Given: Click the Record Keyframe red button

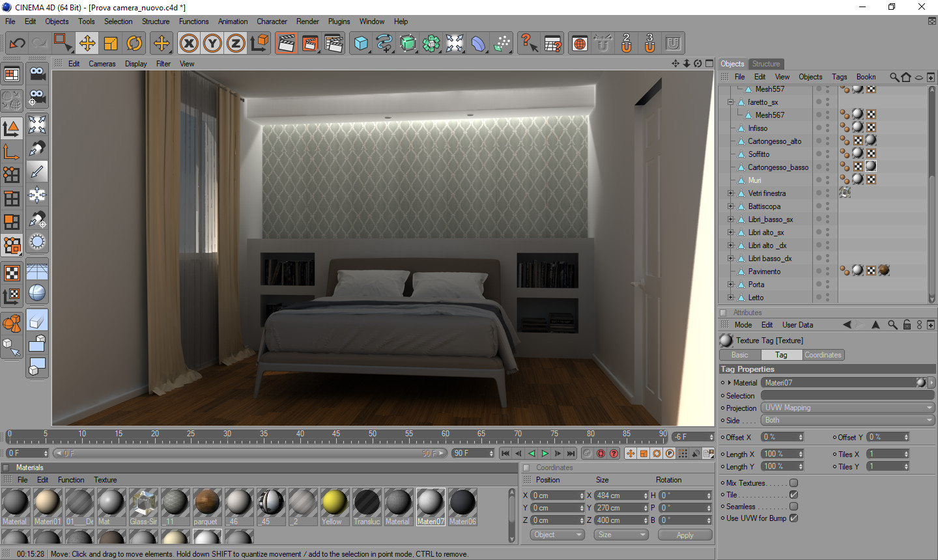Looking at the screenshot, I should [x=601, y=453].
